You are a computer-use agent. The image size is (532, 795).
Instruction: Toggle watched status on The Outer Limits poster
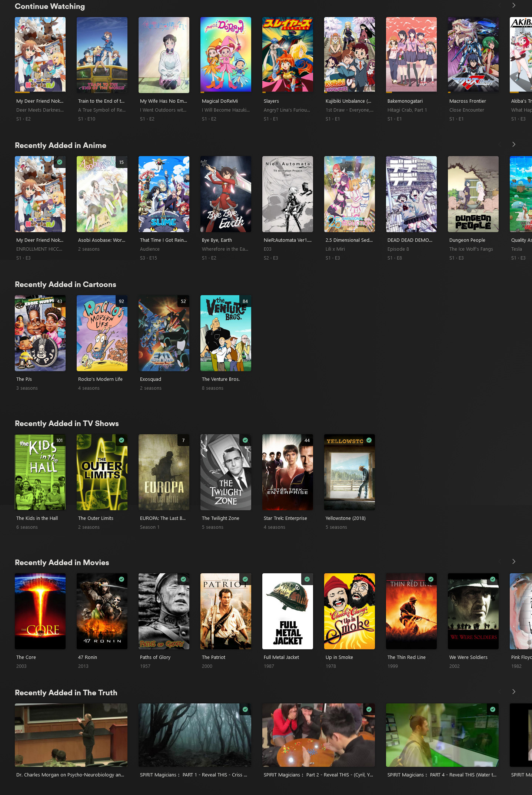click(122, 440)
